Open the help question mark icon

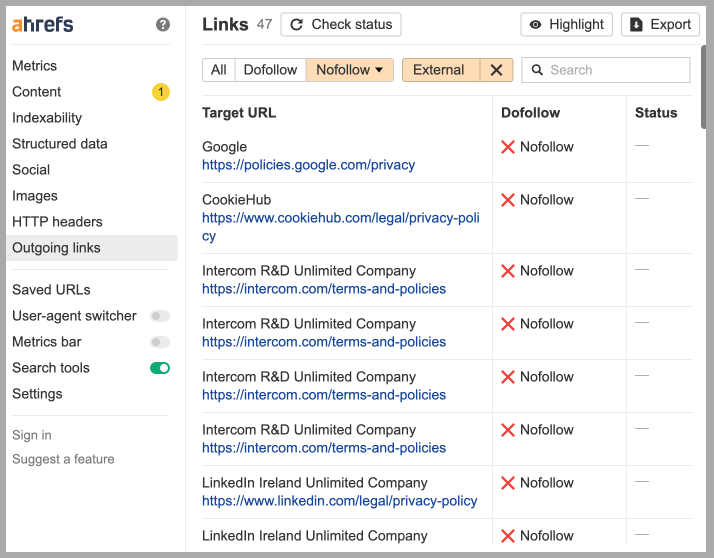(x=163, y=25)
